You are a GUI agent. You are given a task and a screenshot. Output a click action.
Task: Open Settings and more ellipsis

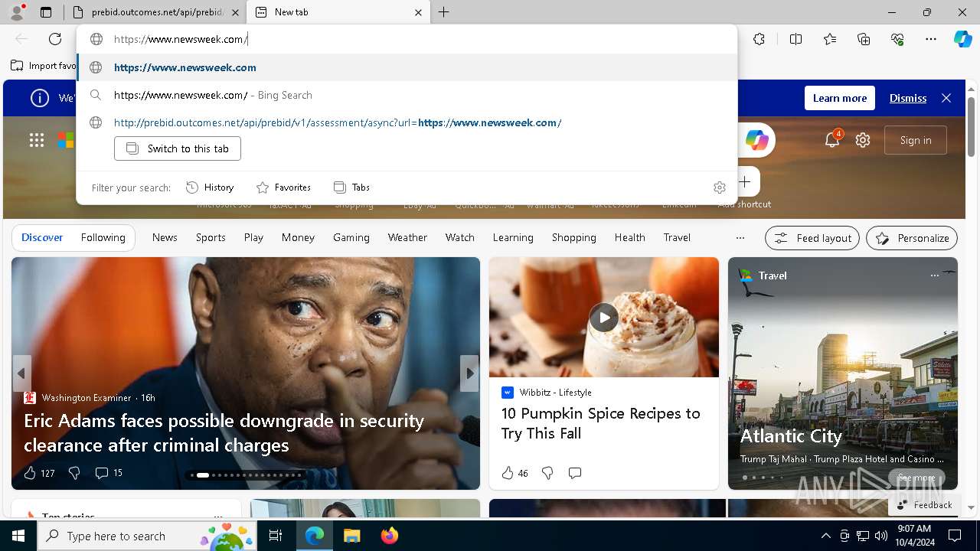(x=931, y=39)
